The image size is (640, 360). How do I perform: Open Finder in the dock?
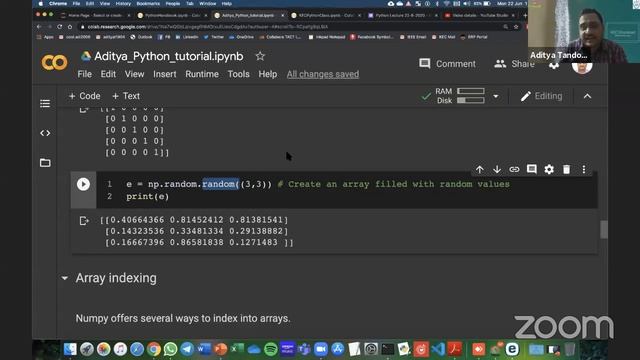coord(70,349)
